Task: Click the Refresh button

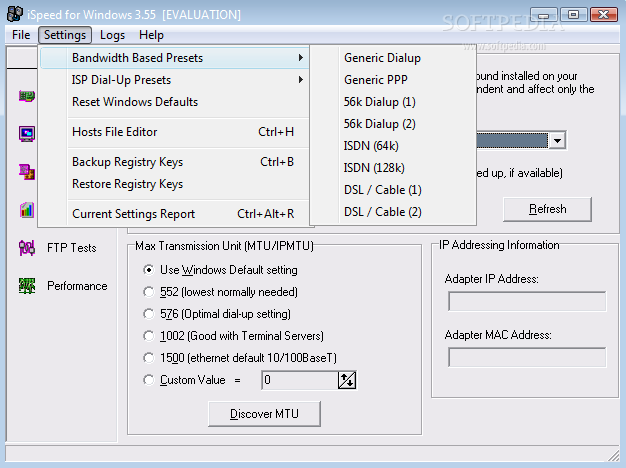Action: click(547, 209)
